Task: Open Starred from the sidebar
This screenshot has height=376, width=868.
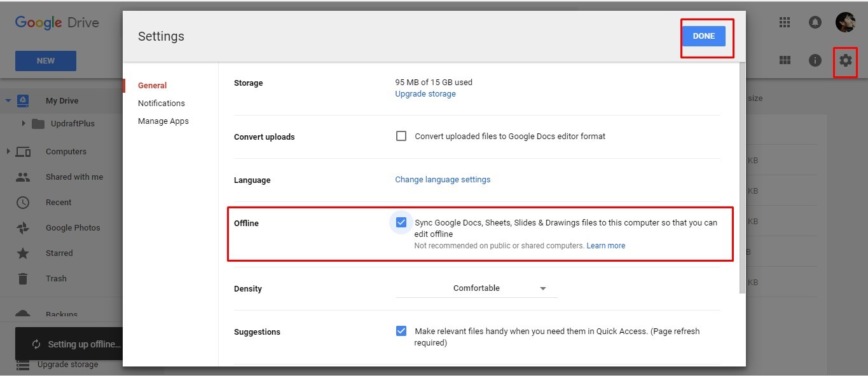Action: point(59,253)
